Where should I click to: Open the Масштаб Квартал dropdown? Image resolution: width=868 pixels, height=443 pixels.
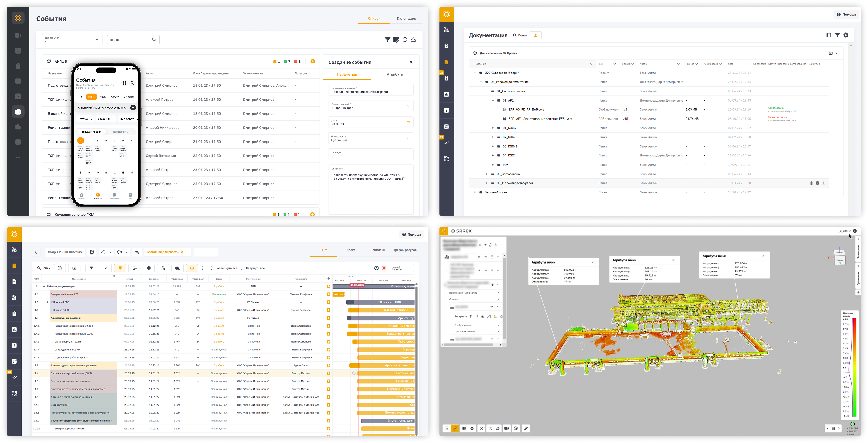tap(402, 268)
